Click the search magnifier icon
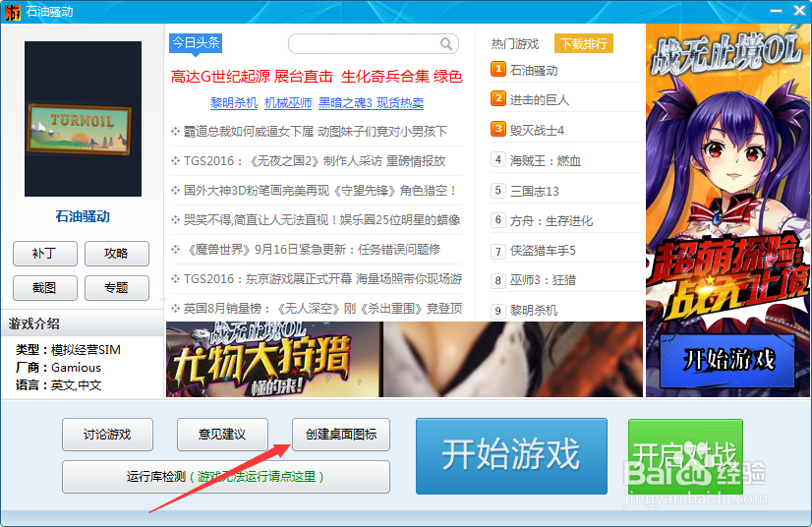Screen dimensions: 812x527 [x=446, y=44]
